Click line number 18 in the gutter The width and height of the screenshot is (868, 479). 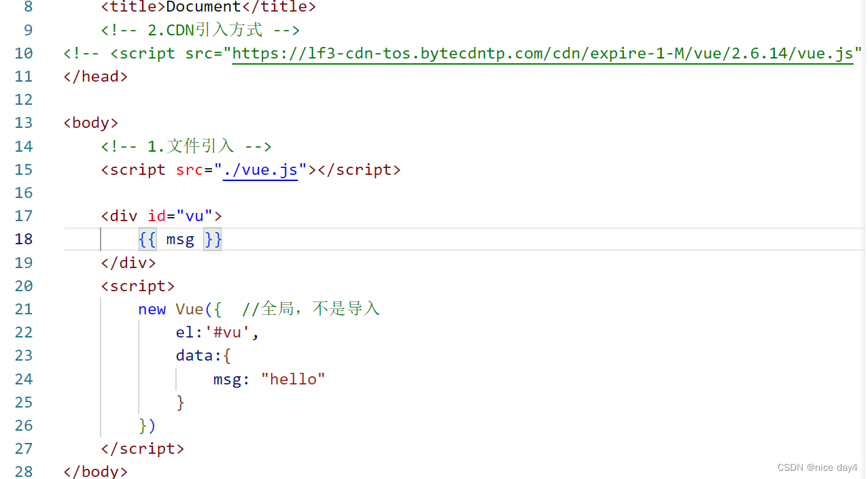(x=23, y=239)
